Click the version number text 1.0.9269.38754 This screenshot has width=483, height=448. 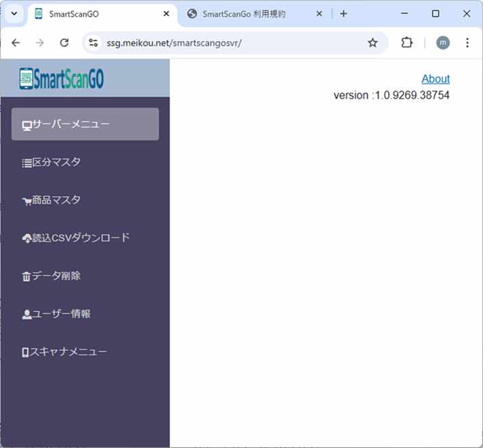point(412,95)
